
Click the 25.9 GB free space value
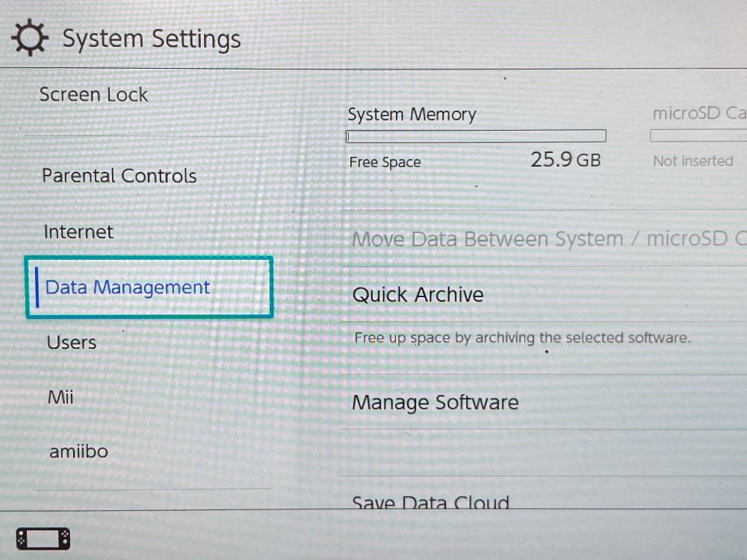tap(565, 160)
